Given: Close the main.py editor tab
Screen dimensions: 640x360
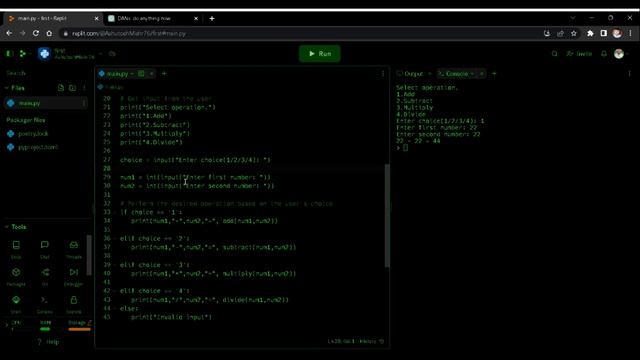Looking at the screenshot, I should tap(151, 73).
